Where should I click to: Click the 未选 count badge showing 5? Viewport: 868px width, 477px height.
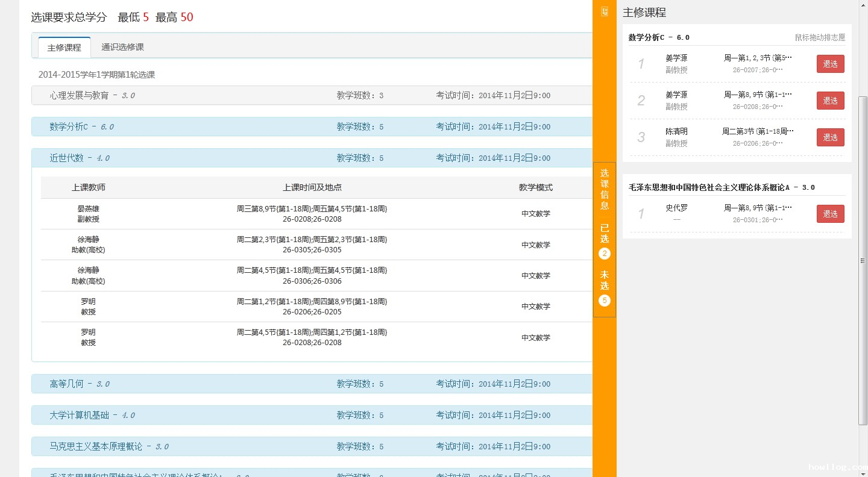(x=605, y=301)
